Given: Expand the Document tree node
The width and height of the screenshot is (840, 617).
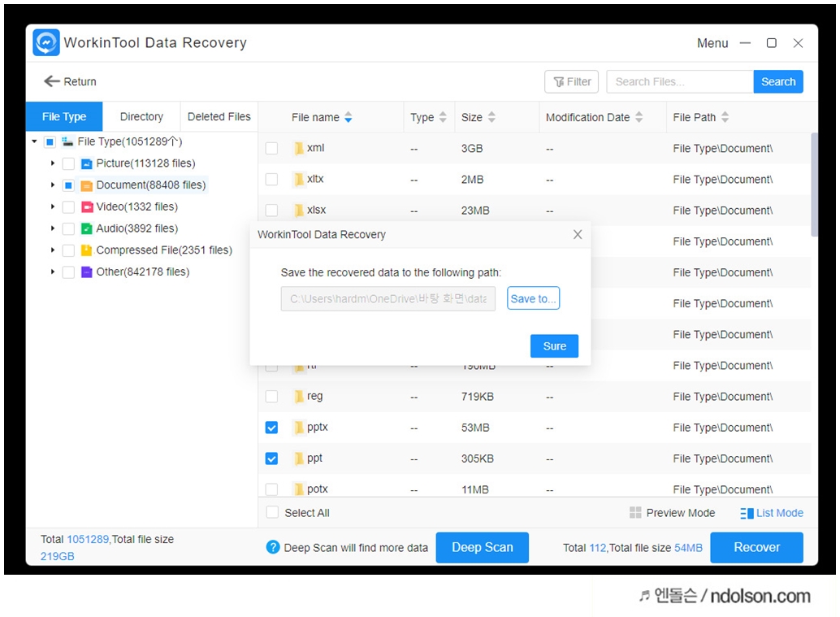Looking at the screenshot, I should [53, 185].
